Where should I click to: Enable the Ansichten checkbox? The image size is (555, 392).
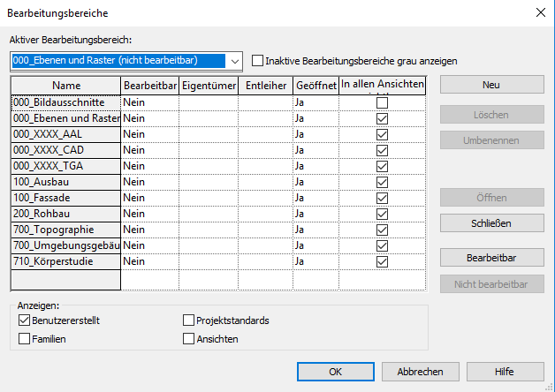point(188,338)
